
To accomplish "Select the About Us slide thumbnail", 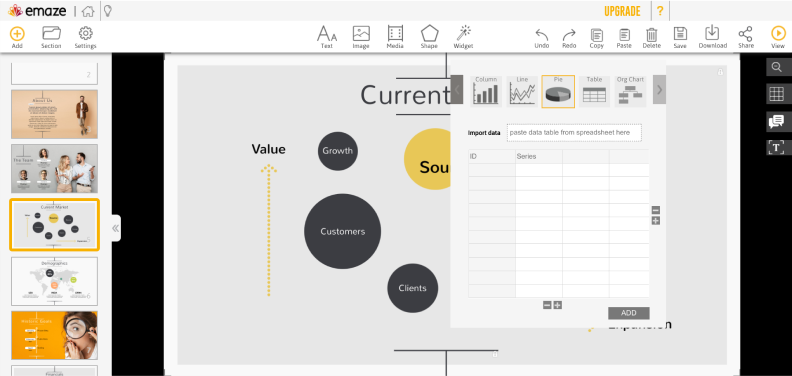I will pyautogui.click(x=55, y=114).
